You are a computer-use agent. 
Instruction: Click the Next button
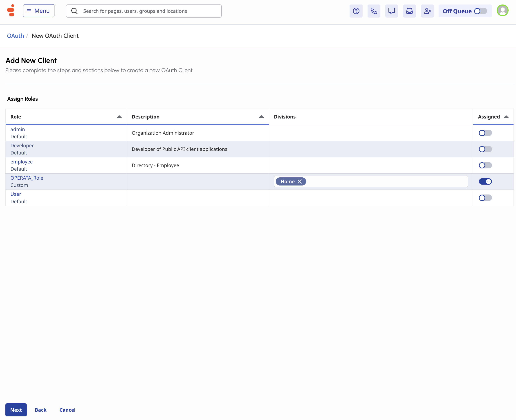coord(16,410)
